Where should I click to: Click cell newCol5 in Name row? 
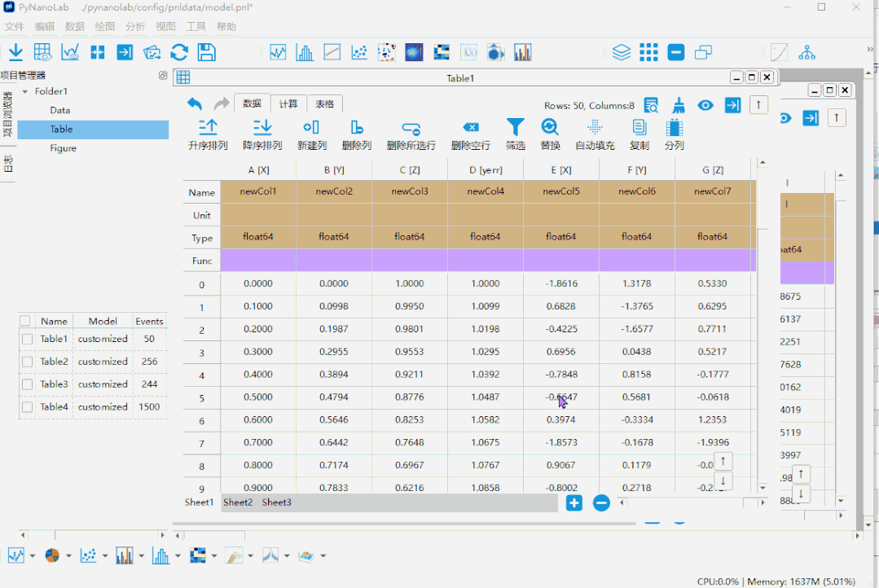561,191
